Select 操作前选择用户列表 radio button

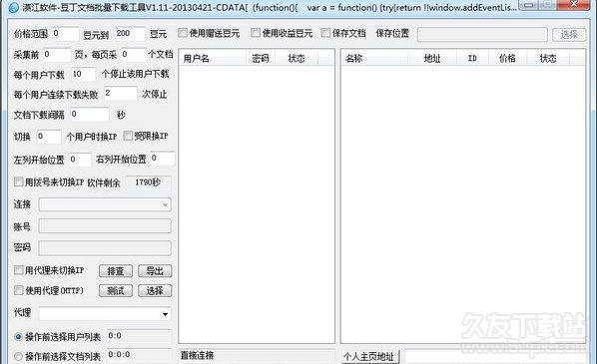[18, 337]
